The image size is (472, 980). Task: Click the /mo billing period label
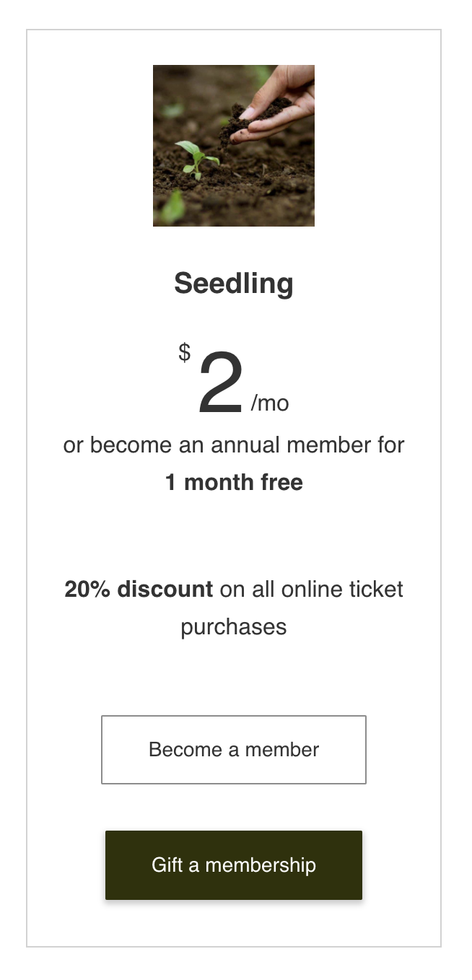click(x=270, y=403)
